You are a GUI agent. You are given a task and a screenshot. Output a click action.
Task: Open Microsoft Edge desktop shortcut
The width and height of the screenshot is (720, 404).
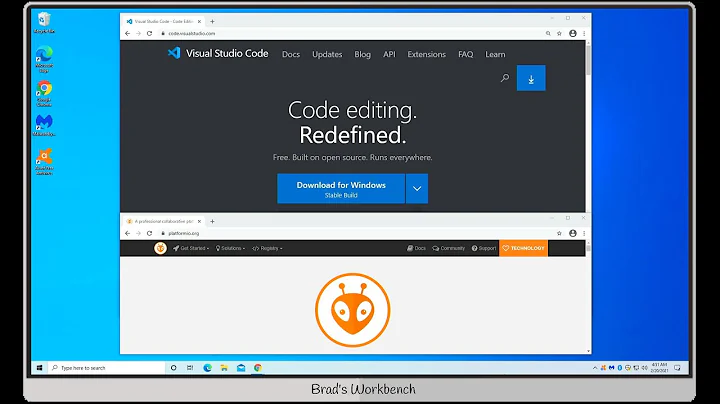point(44,59)
